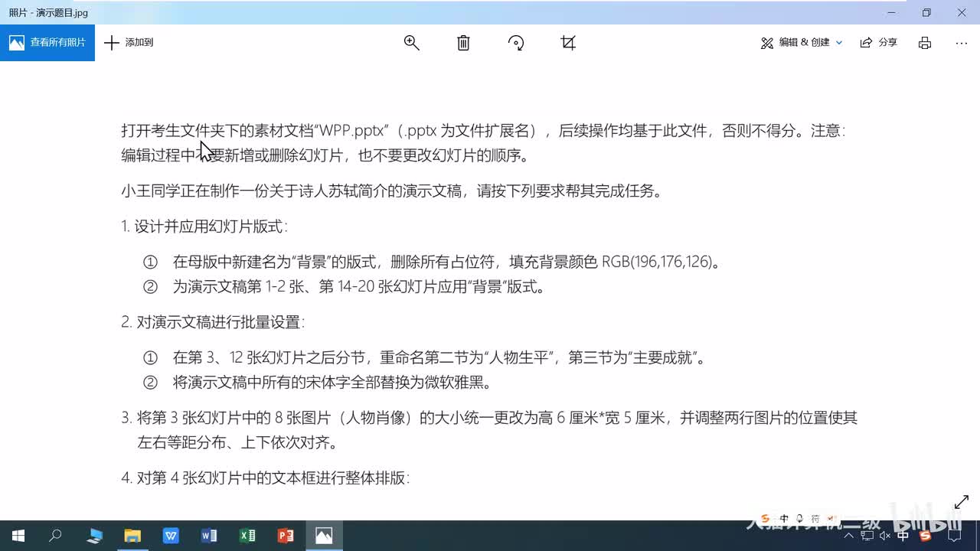The width and height of the screenshot is (980, 551).
Task: Enter full screen with the diagonal arrows icon
Action: [x=962, y=502]
